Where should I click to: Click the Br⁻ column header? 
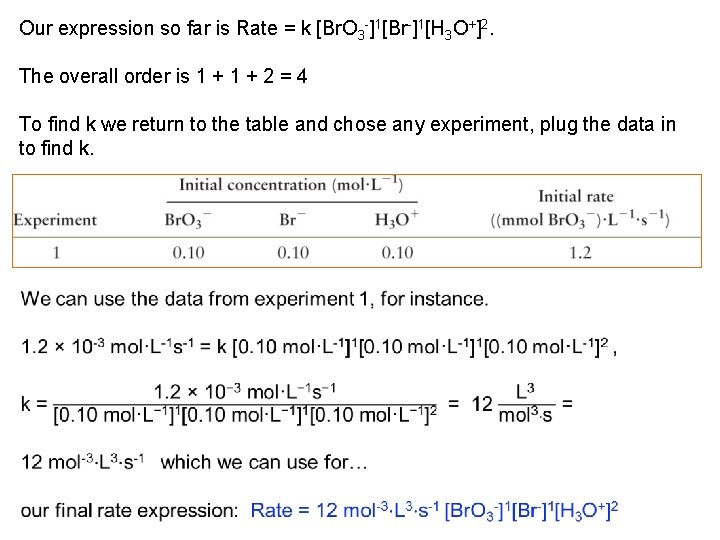tap(293, 220)
